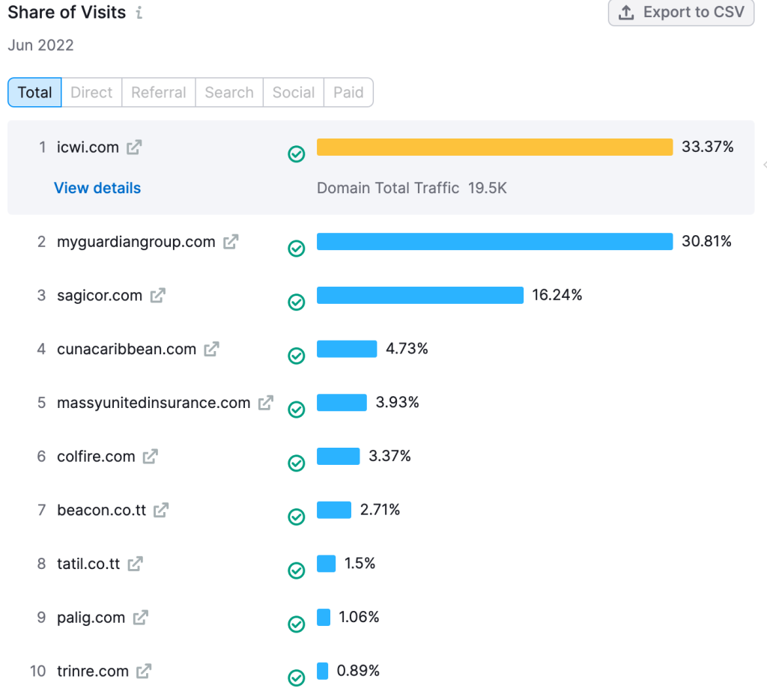Open palig.com external link icon
Viewport: 767px width, 700px height.
coord(140,618)
